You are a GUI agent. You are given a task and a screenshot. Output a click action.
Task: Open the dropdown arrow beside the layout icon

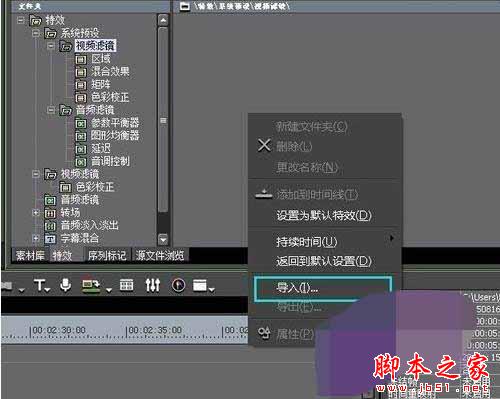click(212, 290)
